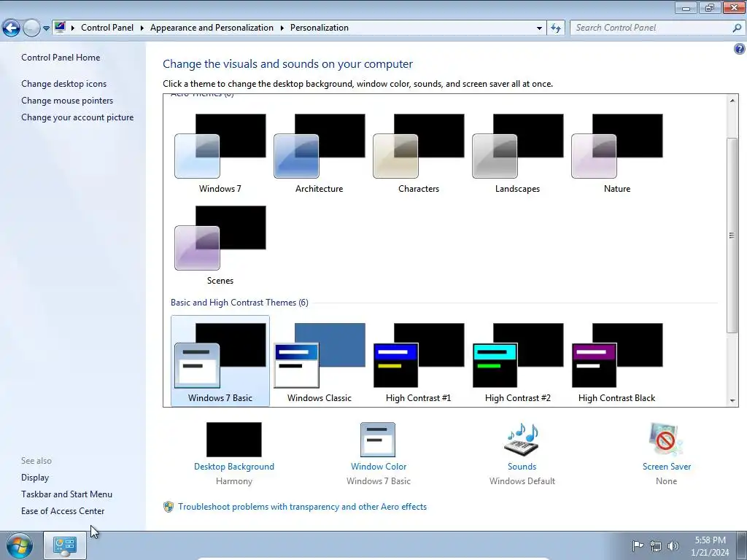Image resolution: width=747 pixels, height=560 pixels.
Task: Expand arrow after Control Panel breadcrumb
Action: point(142,28)
